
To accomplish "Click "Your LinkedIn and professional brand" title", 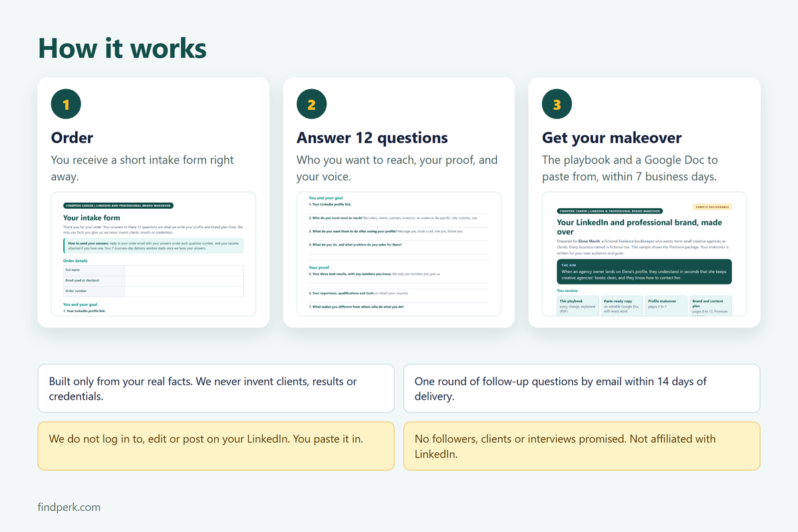I will pyautogui.click(x=640, y=227).
